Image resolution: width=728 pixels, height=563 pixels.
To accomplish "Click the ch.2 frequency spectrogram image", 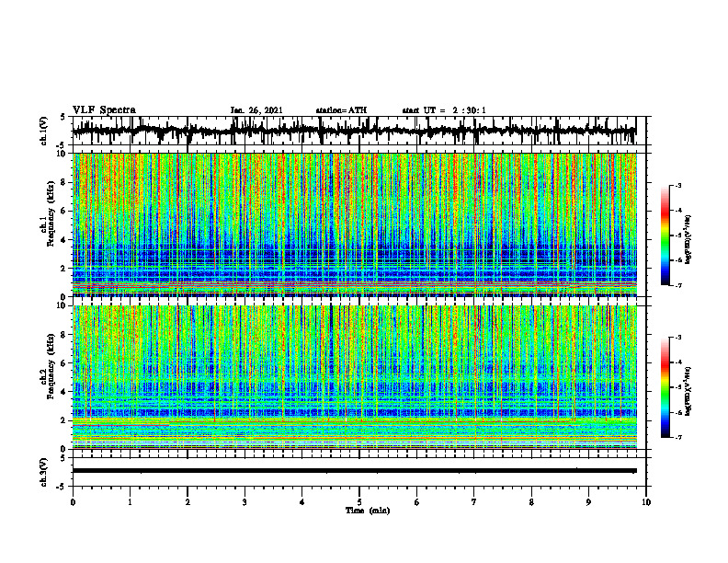I will [x=354, y=377].
